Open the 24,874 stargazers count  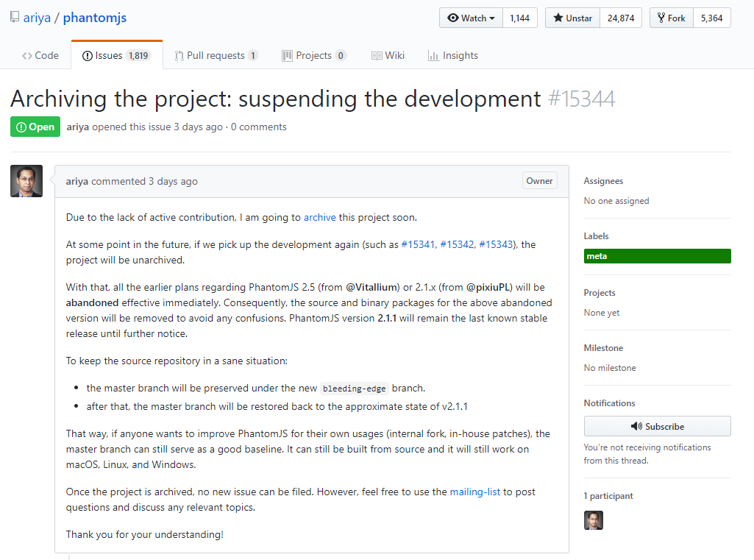pos(620,18)
